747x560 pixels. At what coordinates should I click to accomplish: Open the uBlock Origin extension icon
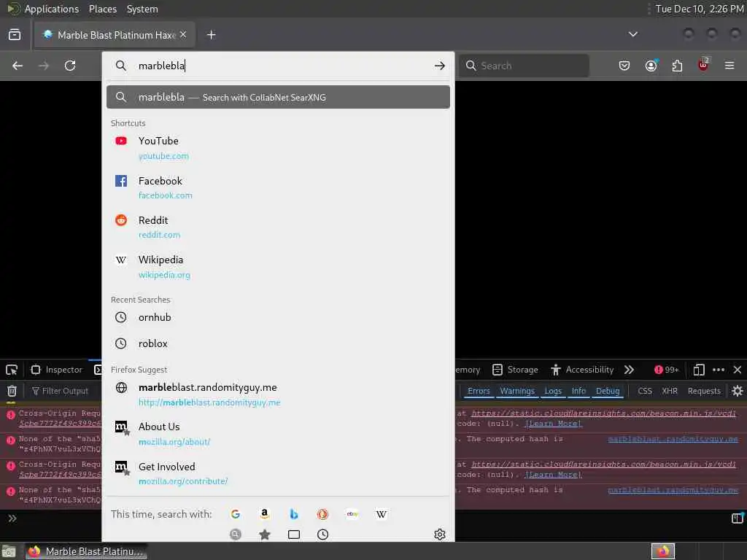(703, 65)
